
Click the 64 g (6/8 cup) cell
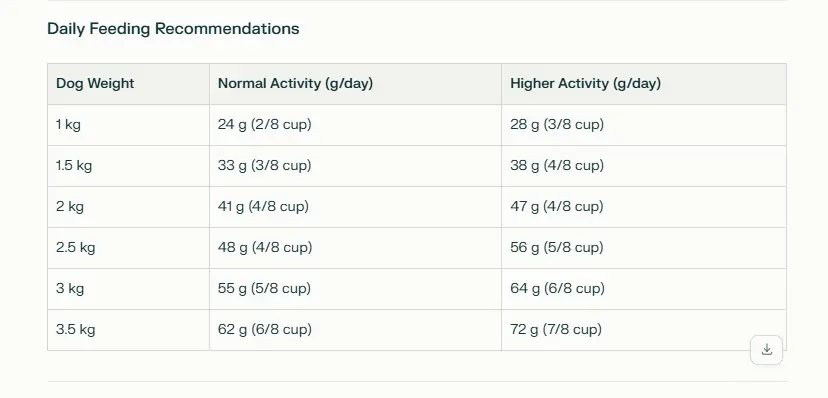click(x=644, y=289)
